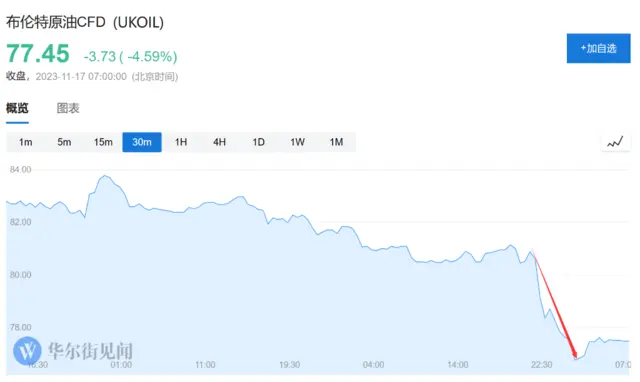Screen dimensions: 640x382
Task: Choose the 4H timeframe
Action: pos(220,142)
